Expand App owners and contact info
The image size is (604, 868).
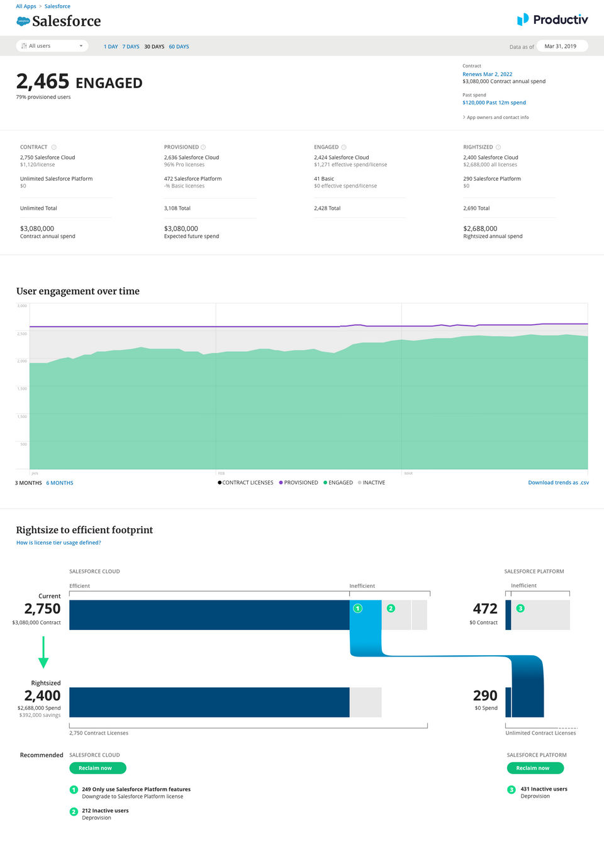point(496,118)
